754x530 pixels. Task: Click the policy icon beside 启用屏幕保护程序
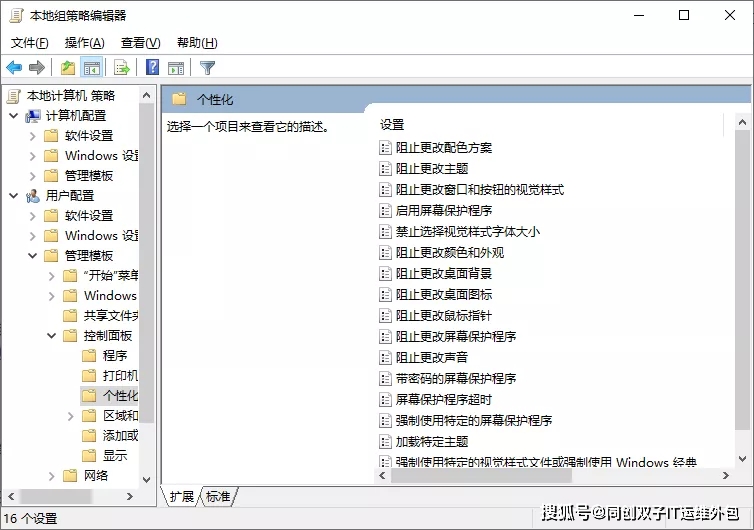coord(385,211)
